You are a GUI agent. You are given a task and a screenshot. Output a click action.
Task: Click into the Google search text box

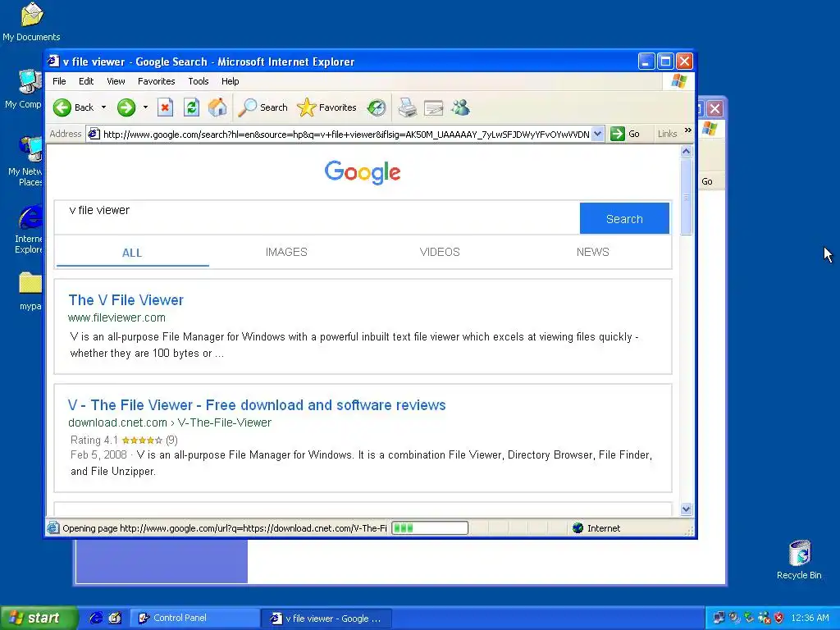317,218
